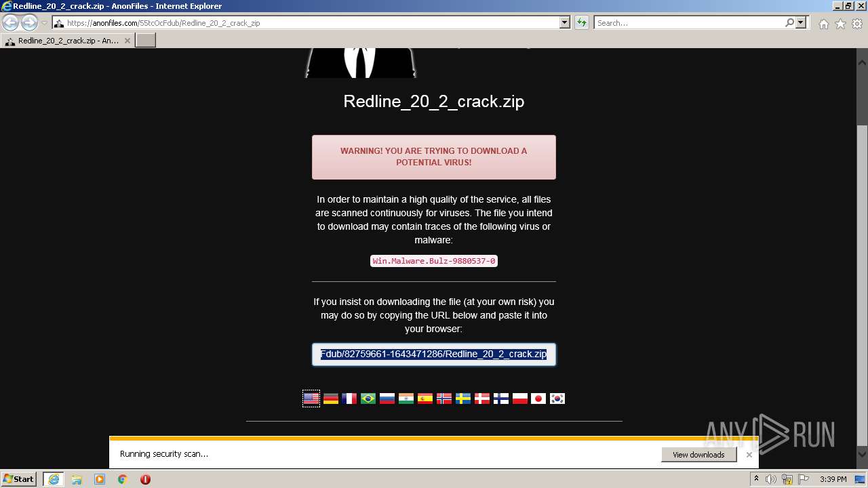The image size is (868, 488).
Task: Select the Spanish flag language
Action: tap(425, 399)
